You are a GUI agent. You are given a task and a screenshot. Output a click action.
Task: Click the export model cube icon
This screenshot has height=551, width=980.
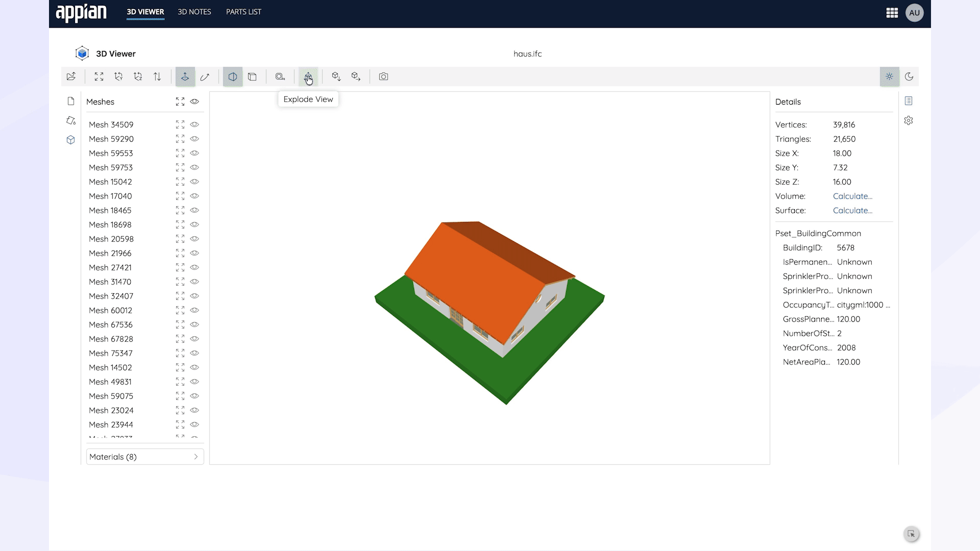(336, 77)
